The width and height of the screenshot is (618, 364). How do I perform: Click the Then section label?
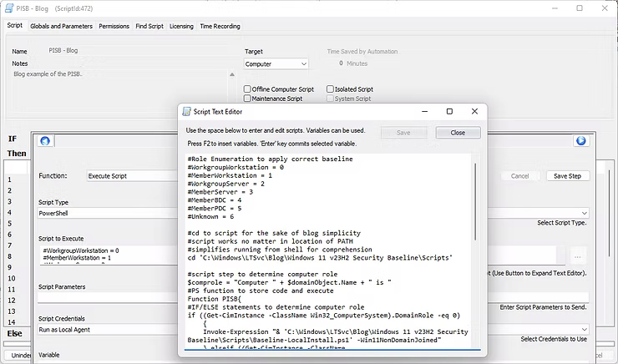[17, 154]
